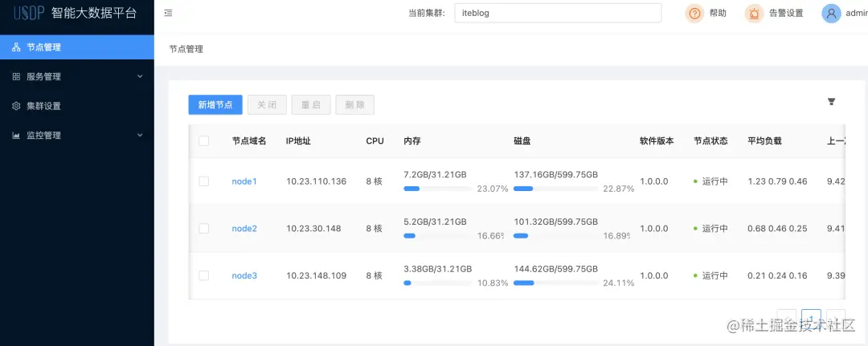This screenshot has height=346, width=868.
Task: Click the 新增节点 button
Action: point(215,105)
